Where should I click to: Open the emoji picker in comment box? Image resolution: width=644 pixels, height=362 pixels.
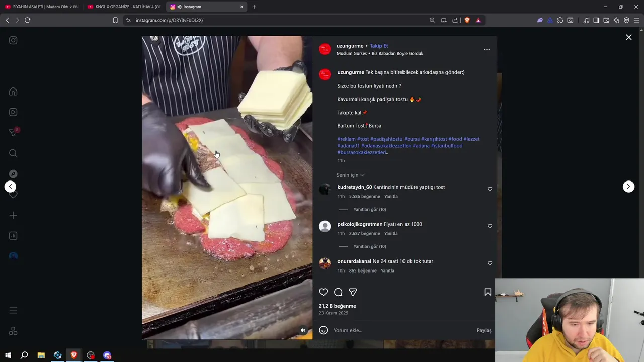click(324, 330)
